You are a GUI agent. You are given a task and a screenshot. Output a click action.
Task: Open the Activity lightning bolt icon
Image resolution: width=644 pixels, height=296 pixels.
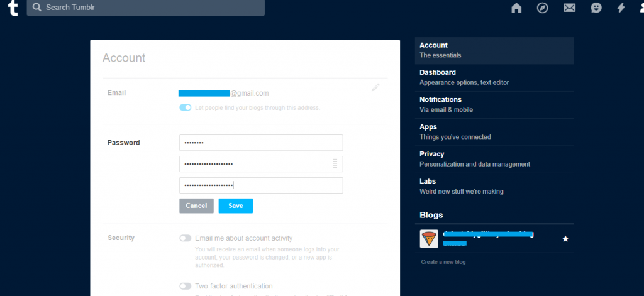pyautogui.click(x=621, y=8)
